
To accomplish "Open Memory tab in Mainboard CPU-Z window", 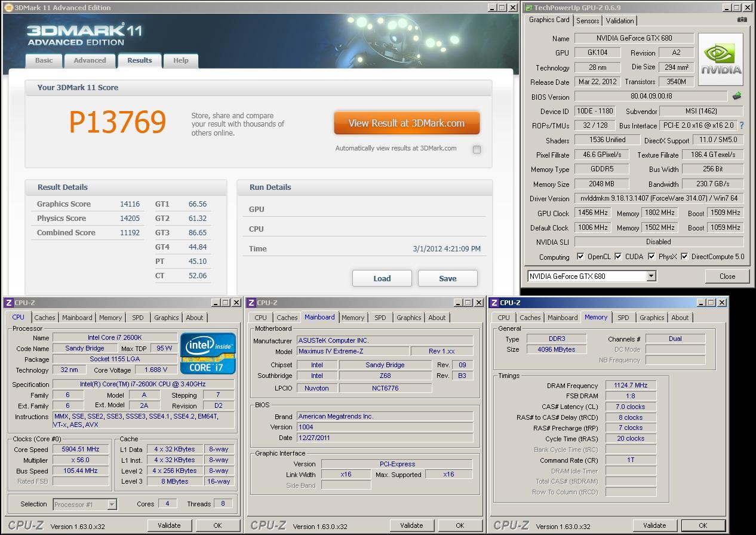I will [x=353, y=318].
